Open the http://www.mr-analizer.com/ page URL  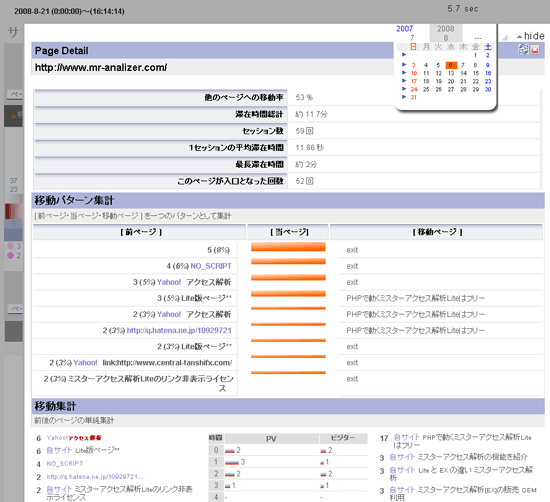101,67
